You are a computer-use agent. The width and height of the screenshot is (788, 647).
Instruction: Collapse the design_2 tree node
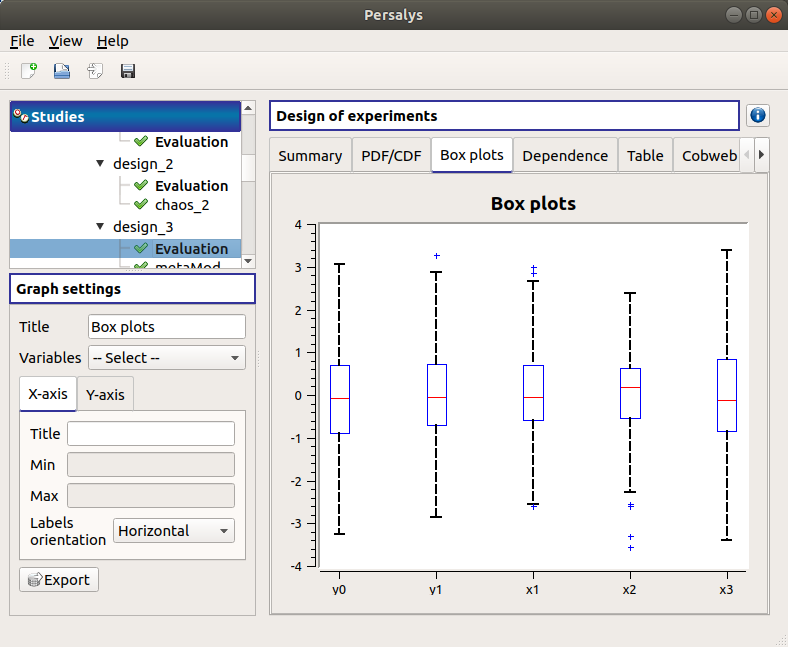coord(100,163)
